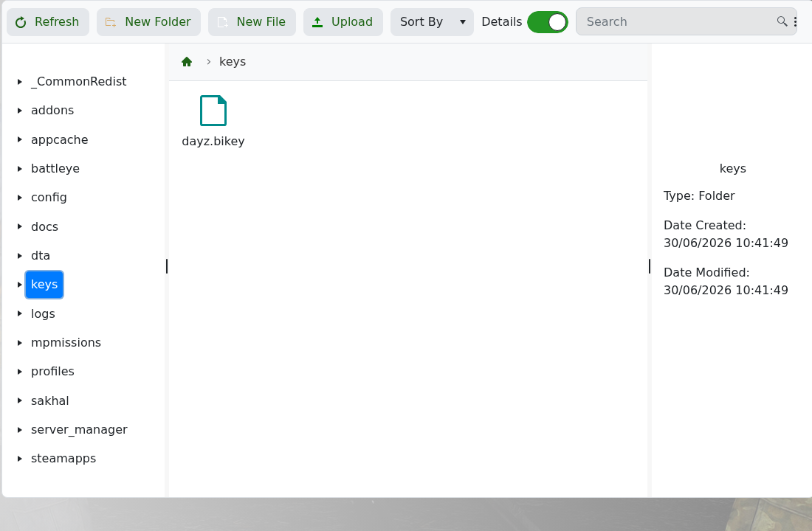This screenshot has height=531, width=812.
Task: Click keys in the breadcrumb path
Action: click(233, 62)
